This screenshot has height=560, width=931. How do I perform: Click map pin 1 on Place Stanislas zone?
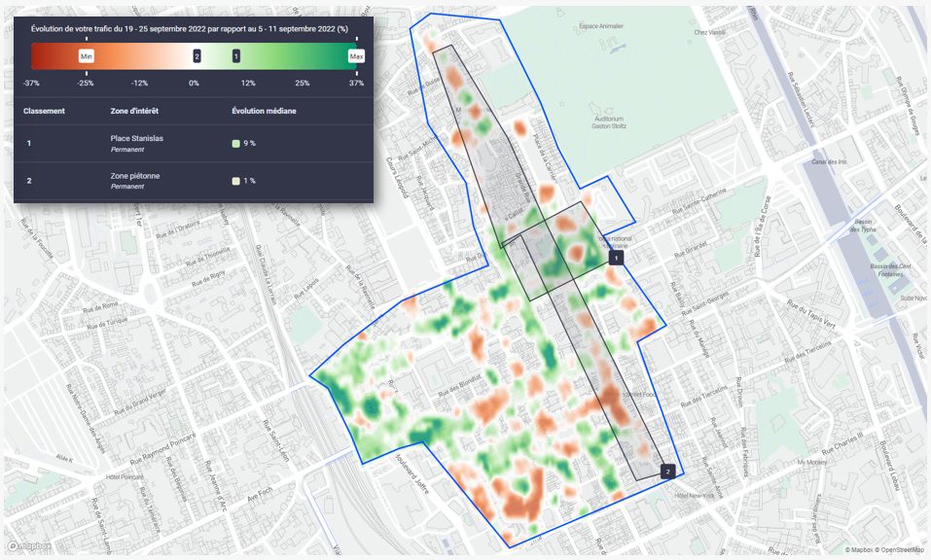tap(617, 258)
